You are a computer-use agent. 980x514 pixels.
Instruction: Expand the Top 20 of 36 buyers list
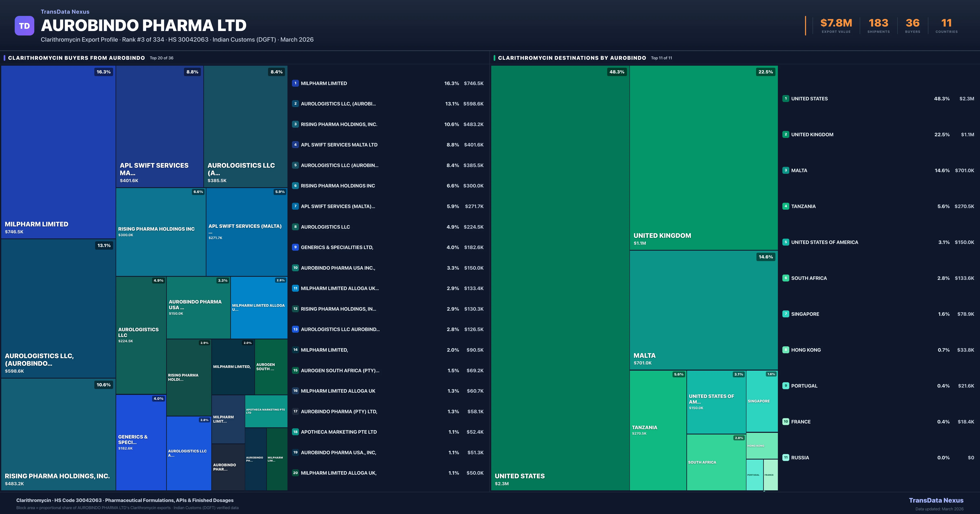(x=161, y=58)
